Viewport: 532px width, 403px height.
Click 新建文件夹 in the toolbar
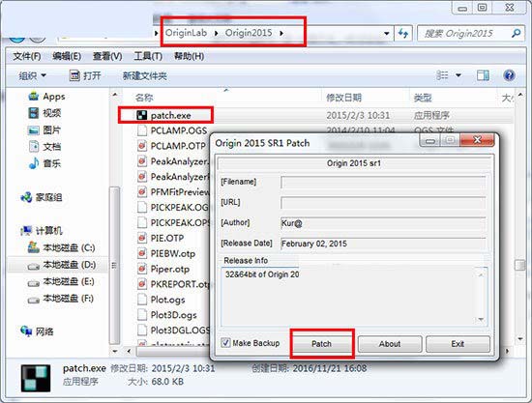144,75
